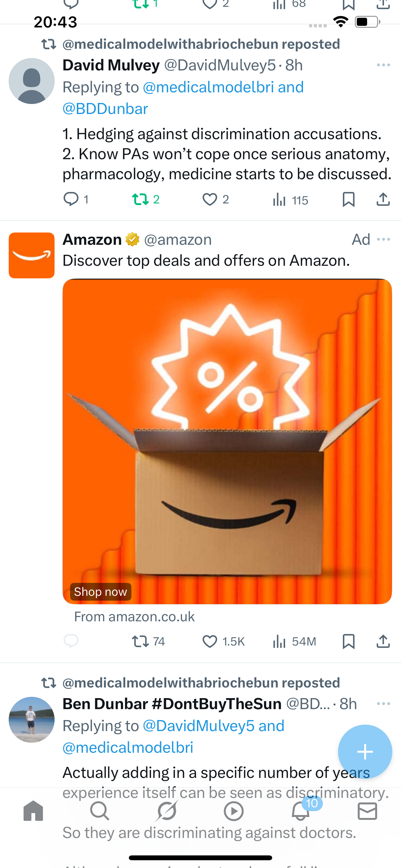Open the @BDDunbar mention link

(x=105, y=109)
